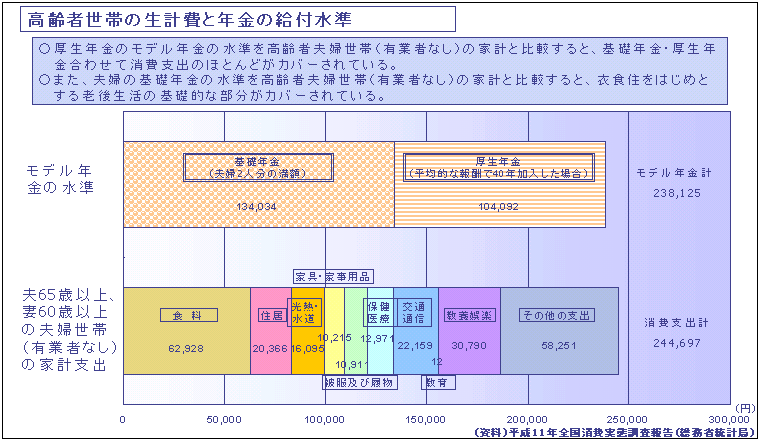
Task: Click the 家具・家事用品 label above the bar
Action: 334,276
